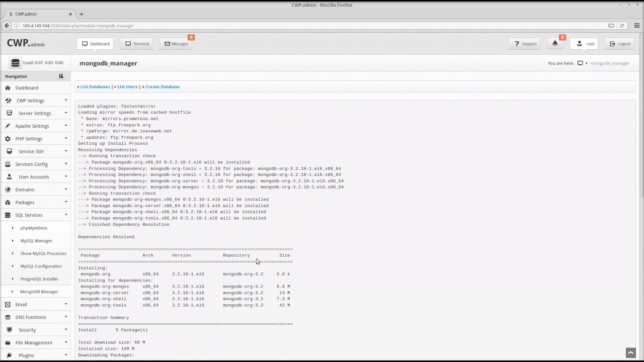Click the CWP Settings tools icon

pyautogui.click(x=9, y=101)
